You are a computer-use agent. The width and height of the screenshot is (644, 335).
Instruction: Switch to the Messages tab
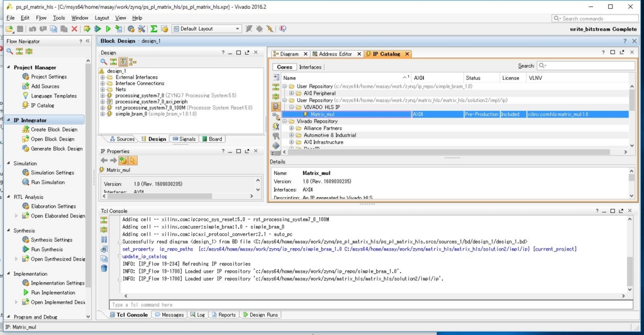tap(169, 315)
